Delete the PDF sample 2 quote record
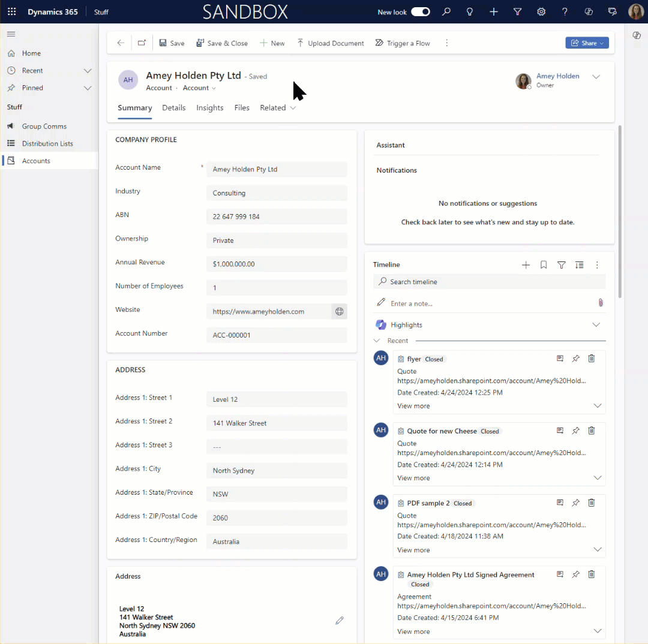648x644 pixels. coord(591,502)
